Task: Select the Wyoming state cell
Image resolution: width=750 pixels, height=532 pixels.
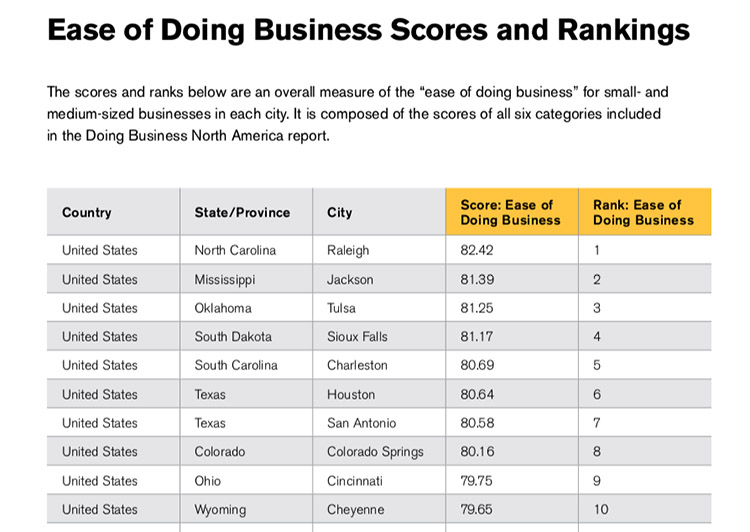Action: tap(220, 510)
